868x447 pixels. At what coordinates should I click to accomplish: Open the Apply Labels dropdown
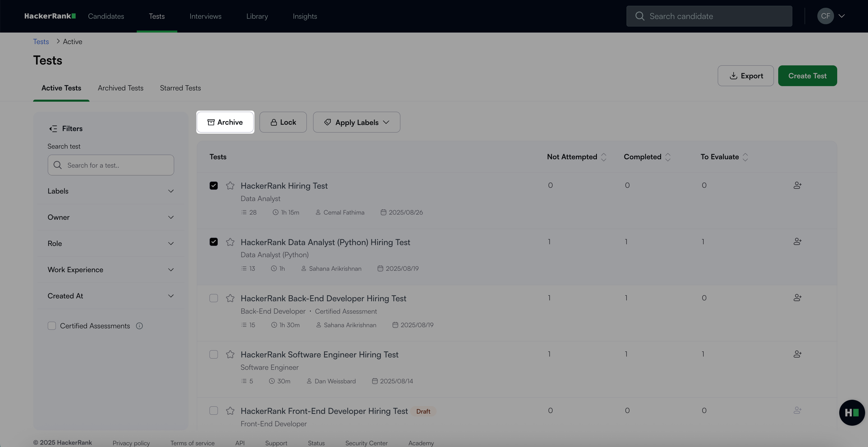tap(357, 122)
